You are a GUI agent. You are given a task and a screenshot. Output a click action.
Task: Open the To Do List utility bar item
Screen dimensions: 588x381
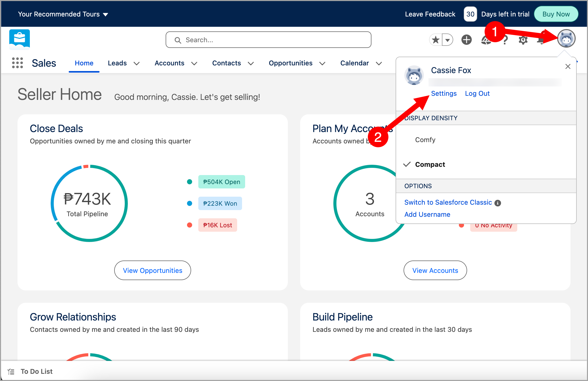(30, 371)
